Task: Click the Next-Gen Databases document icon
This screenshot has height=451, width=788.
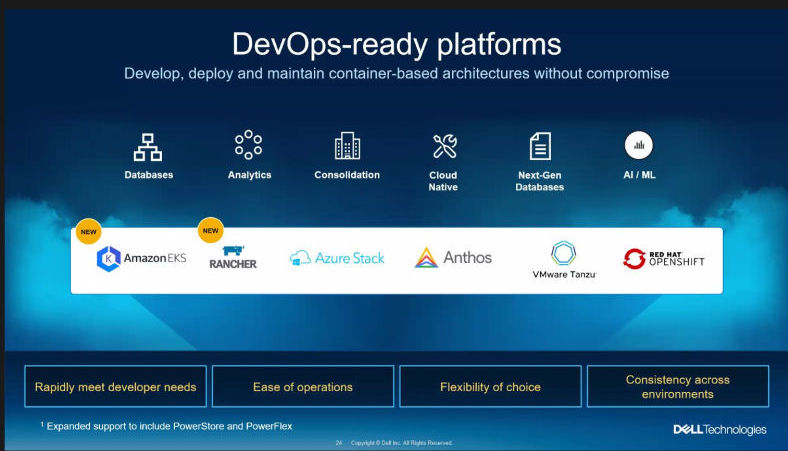Action: (540, 146)
